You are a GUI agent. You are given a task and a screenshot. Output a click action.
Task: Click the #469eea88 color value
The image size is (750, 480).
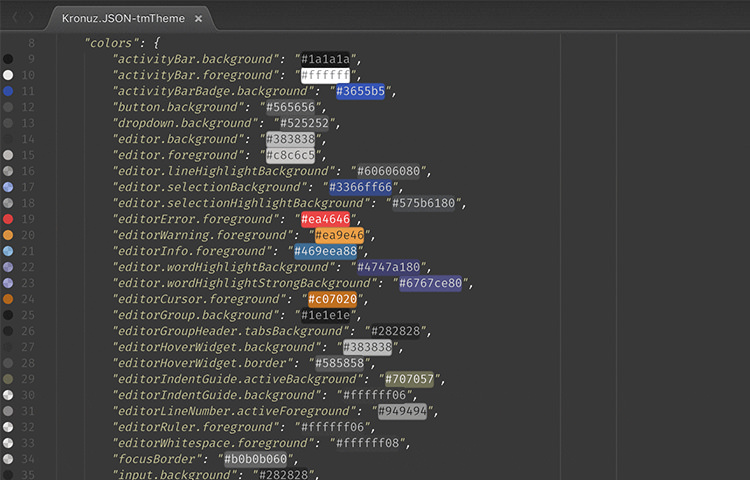[x=325, y=251]
